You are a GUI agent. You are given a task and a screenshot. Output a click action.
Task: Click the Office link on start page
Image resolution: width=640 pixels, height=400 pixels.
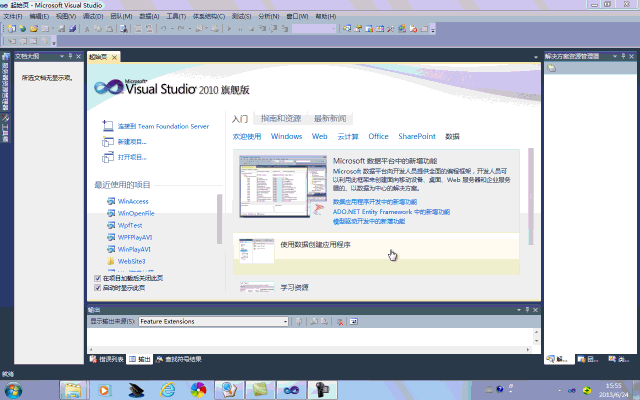click(x=378, y=136)
